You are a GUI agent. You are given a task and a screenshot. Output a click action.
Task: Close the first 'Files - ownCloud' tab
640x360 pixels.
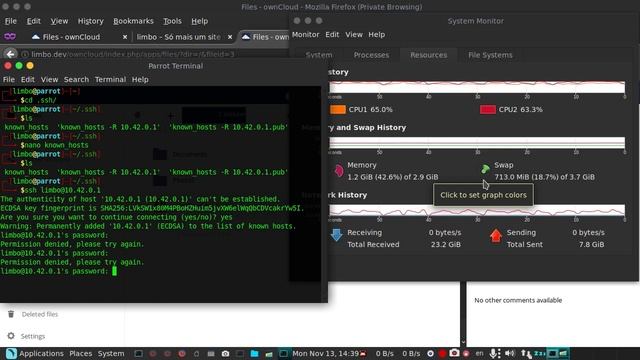click(125, 37)
